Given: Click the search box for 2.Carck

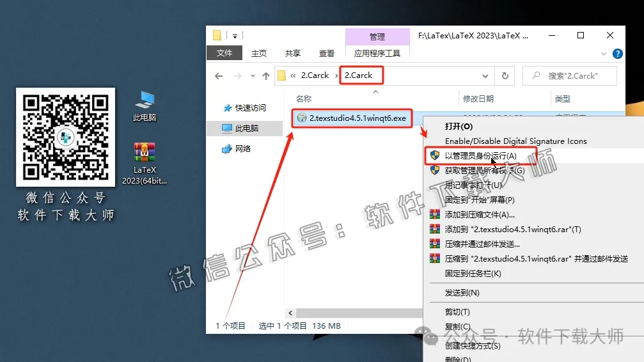Looking at the screenshot, I should 570,75.
